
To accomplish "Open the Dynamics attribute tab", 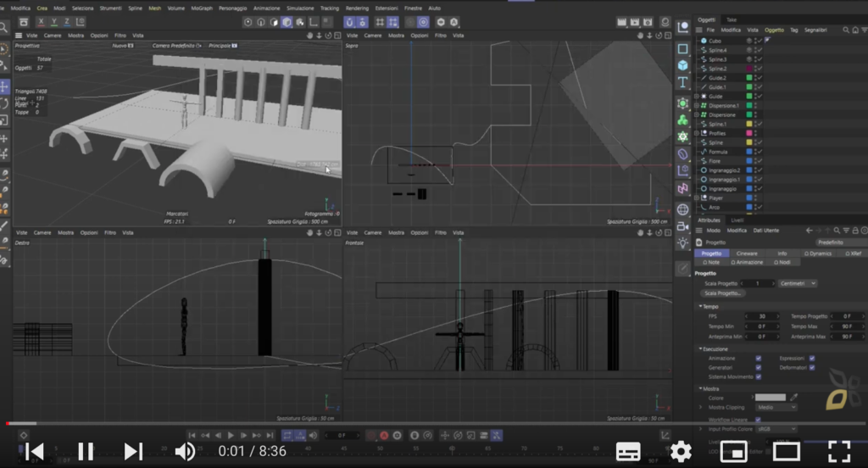I will point(818,253).
